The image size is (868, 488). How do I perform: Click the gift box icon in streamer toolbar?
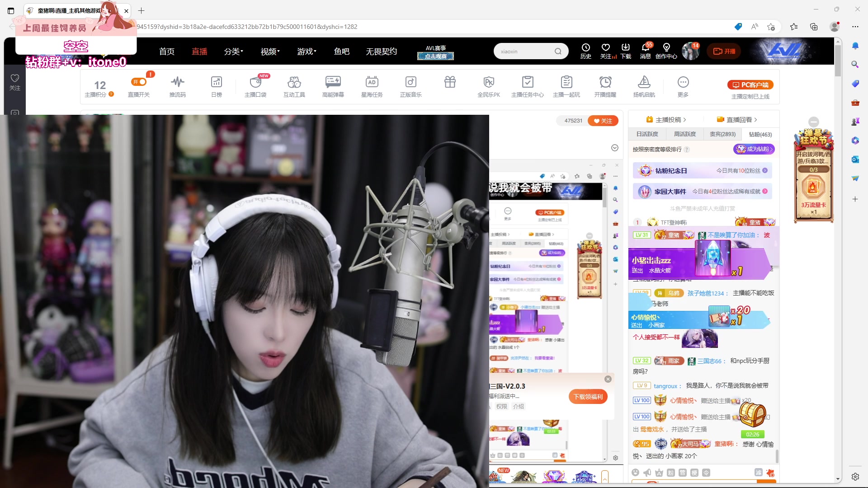pyautogui.click(x=450, y=82)
